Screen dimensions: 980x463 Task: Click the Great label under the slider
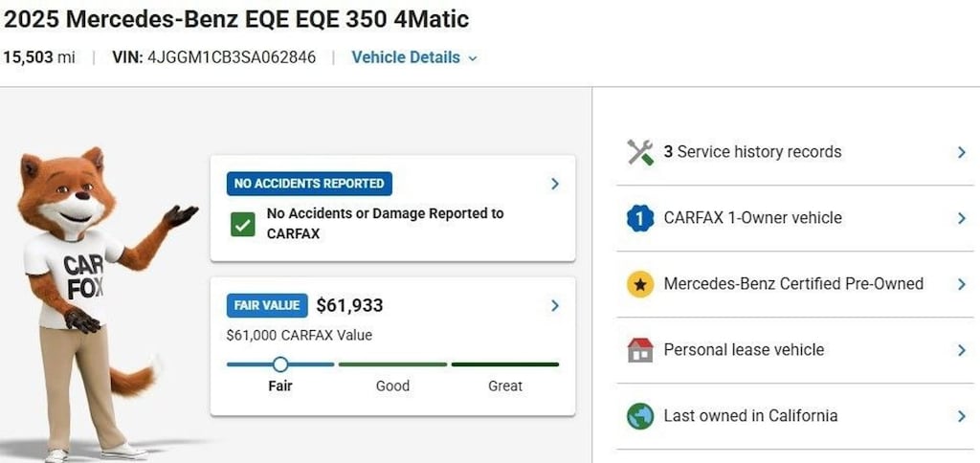pos(505,386)
